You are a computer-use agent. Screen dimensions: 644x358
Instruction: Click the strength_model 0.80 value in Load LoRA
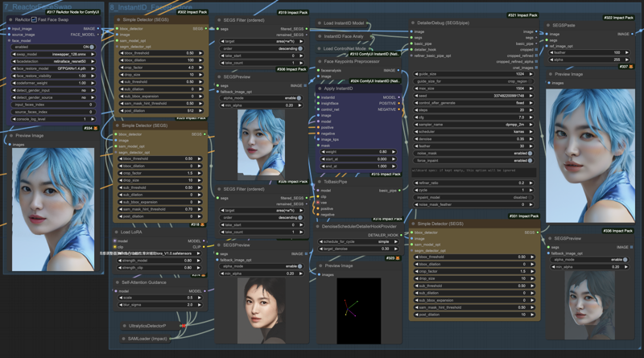coord(188,261)
